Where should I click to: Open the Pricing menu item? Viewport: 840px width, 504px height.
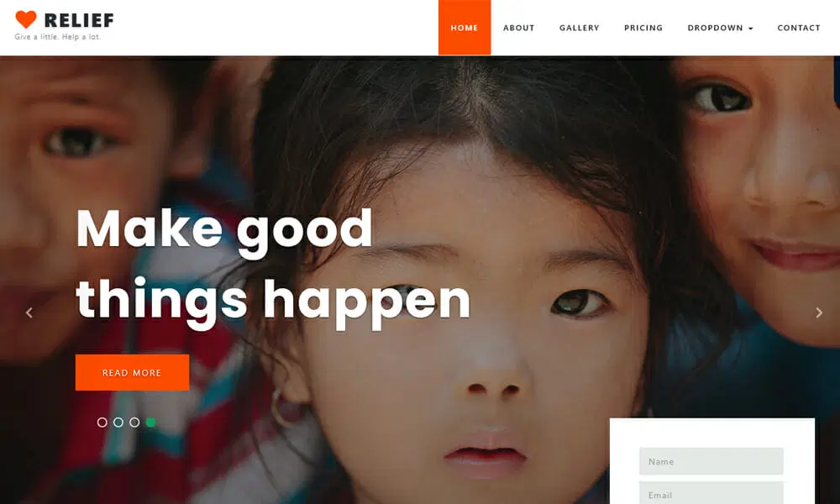[x=643, y=28]
